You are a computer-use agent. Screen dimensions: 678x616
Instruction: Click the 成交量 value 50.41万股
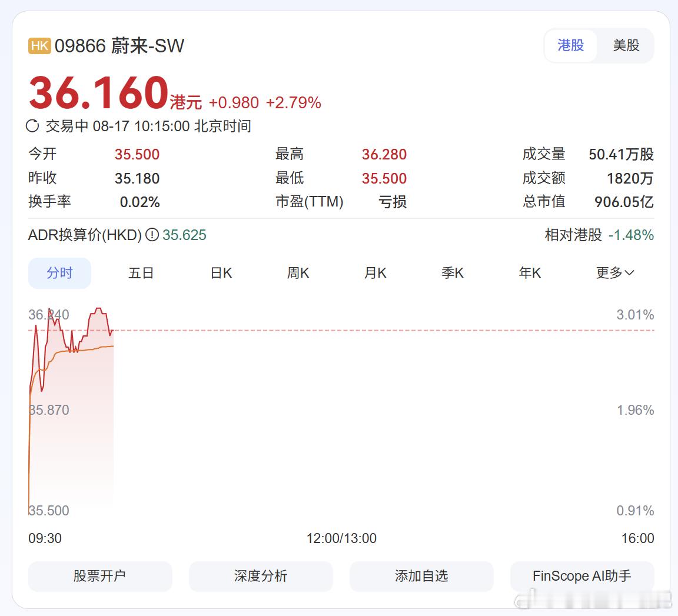click(x=621, y=154)
